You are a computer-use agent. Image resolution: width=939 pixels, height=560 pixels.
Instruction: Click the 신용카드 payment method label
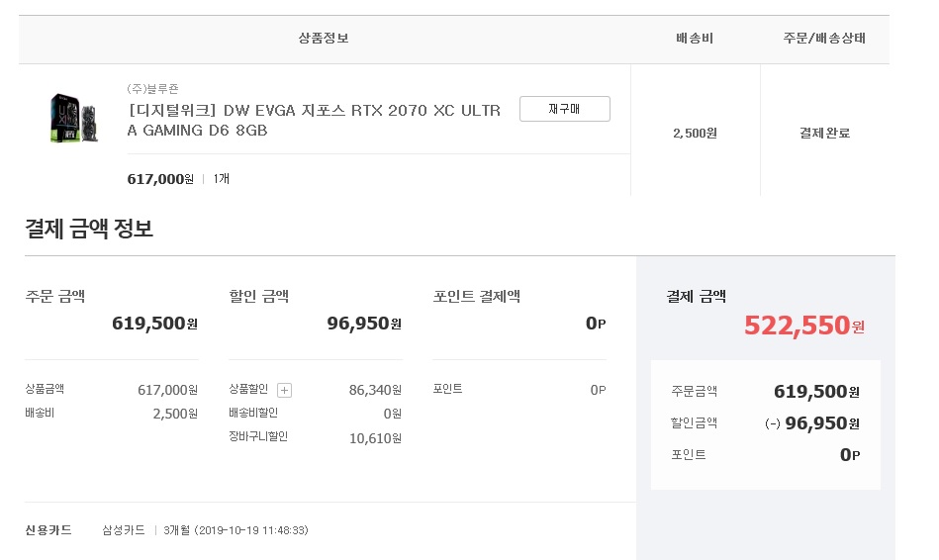[48, 530]
